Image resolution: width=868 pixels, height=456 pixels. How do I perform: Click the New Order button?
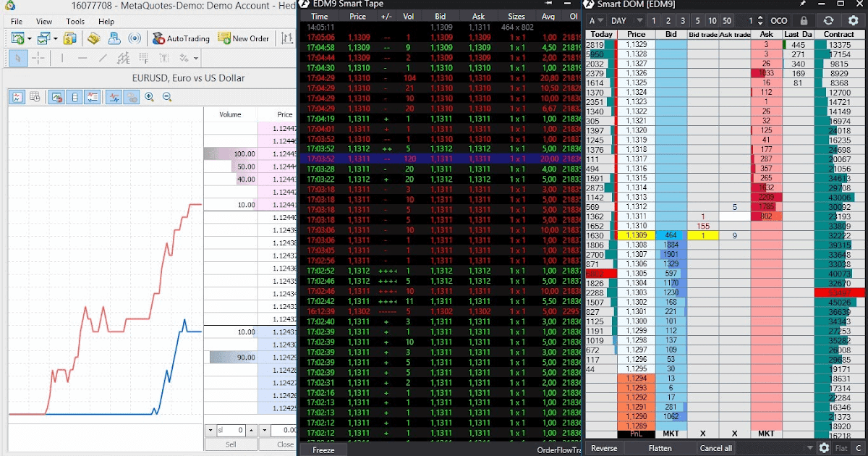coord(243,38)
